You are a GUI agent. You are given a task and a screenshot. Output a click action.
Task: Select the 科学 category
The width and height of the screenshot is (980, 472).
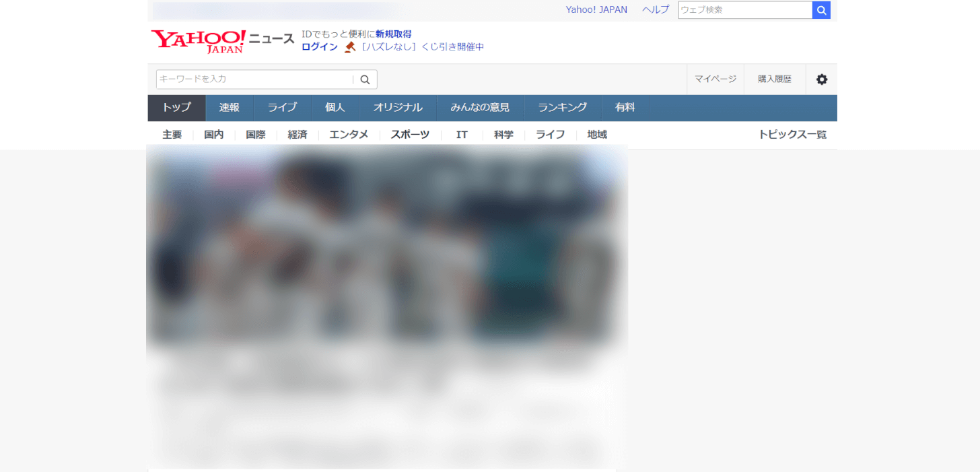(x=503, y=135)
